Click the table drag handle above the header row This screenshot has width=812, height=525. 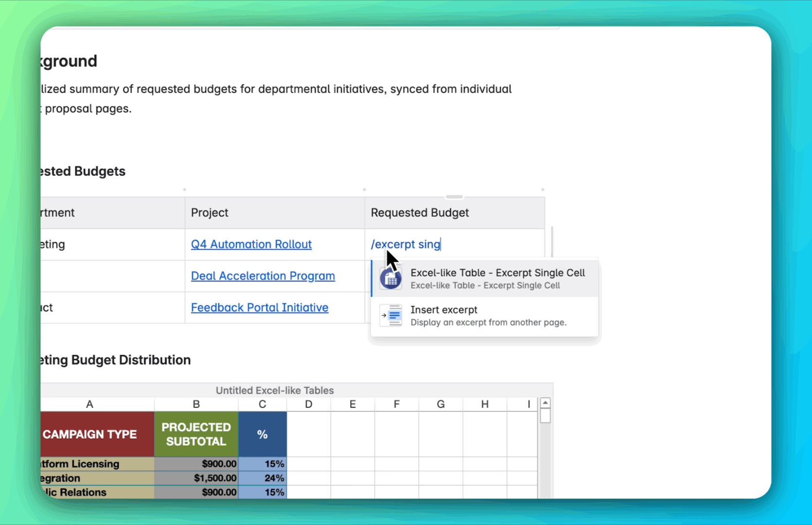coord(454,196)
